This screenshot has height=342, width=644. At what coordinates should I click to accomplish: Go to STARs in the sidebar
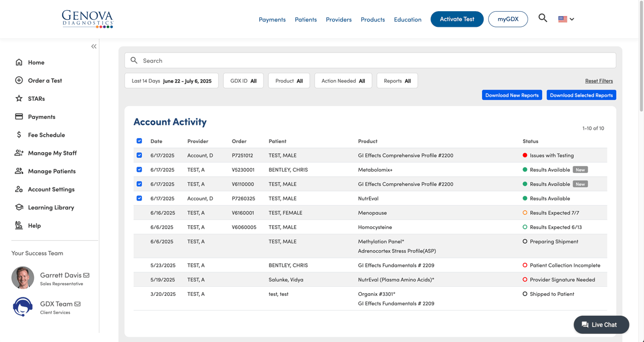point(36,99)
